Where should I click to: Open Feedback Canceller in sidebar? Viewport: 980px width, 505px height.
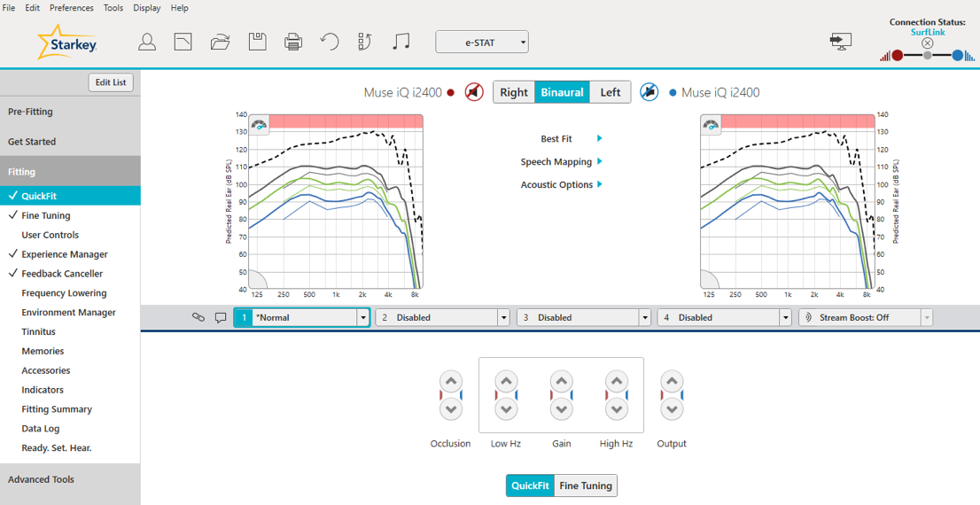click(x=70, y=274)
